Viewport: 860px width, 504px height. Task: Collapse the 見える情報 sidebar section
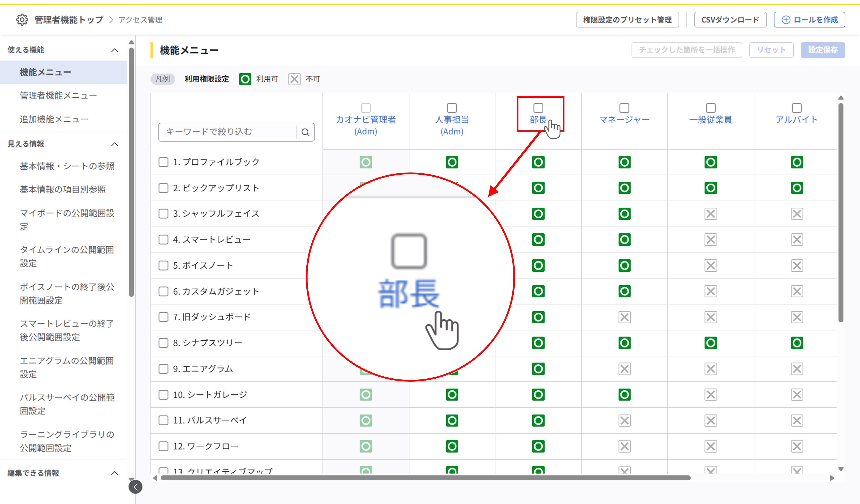pos(115,144)
